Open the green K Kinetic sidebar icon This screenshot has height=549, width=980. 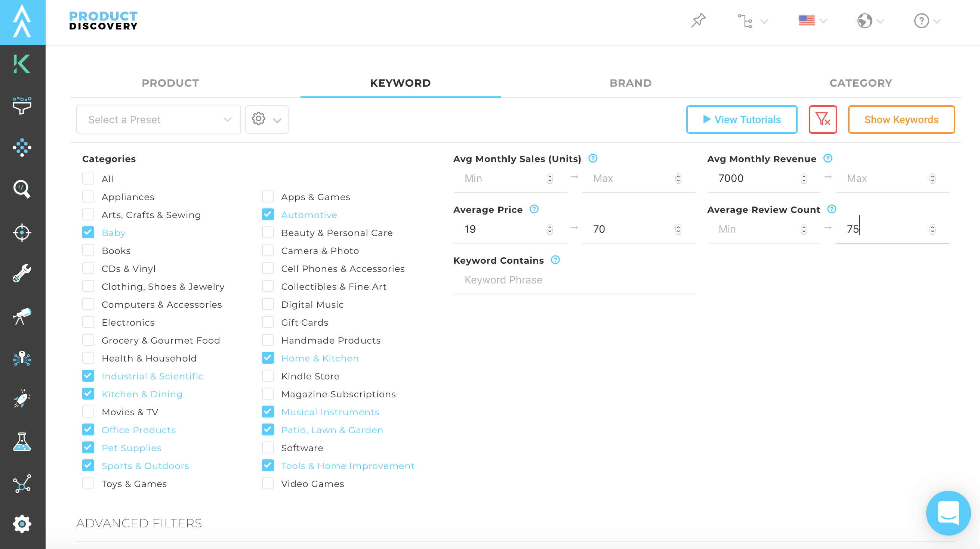(22, 64)
